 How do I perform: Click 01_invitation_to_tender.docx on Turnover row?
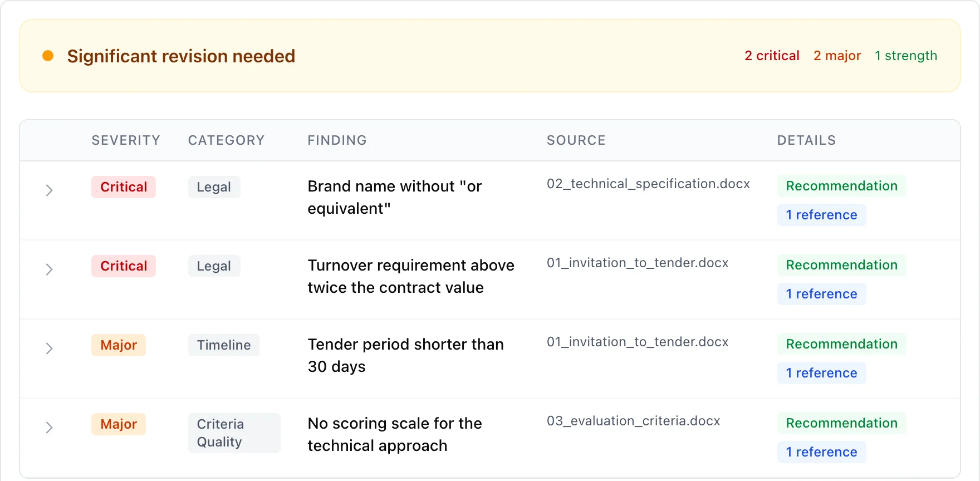click(638, 263)
